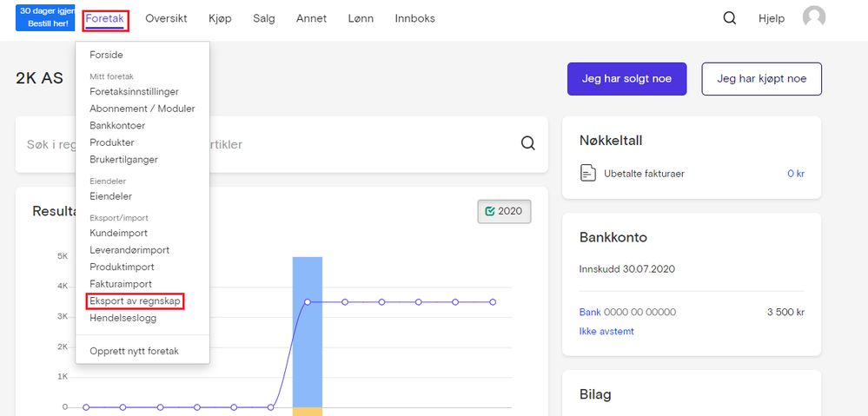
Task: Select Hendelseslogg from the dropdown
Action: (x=123, y=318)
